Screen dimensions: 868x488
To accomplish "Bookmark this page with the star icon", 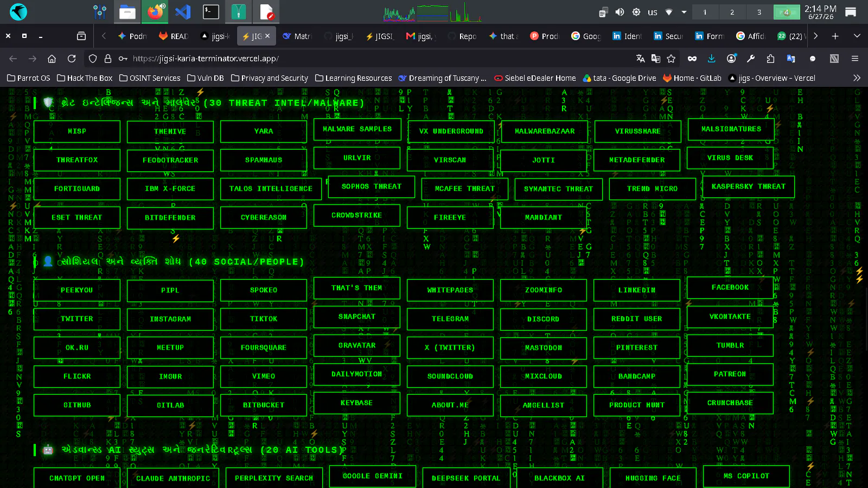I will [671, 59].
